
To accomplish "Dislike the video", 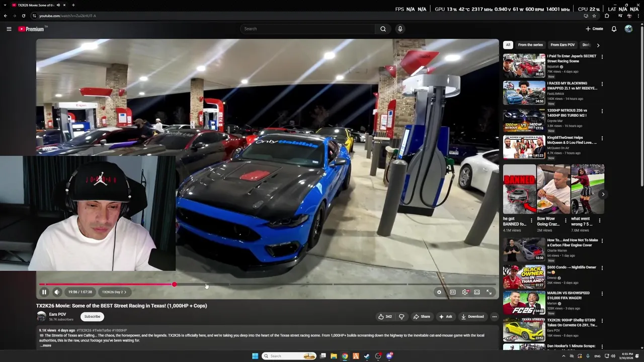I will [x=401, y=317].
